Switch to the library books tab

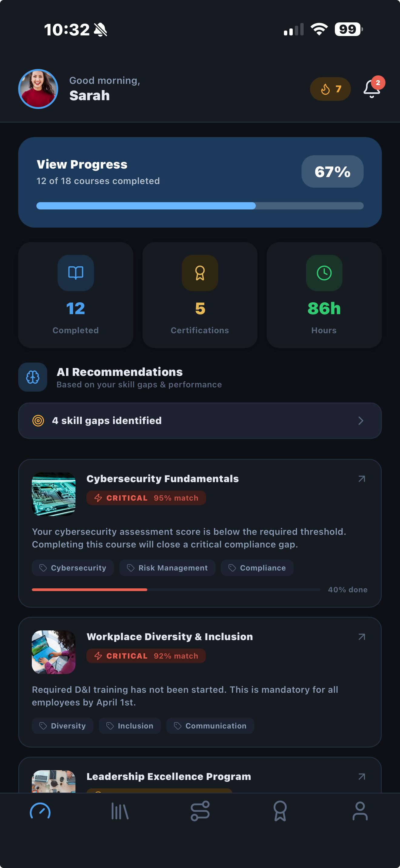pyautogui.click(x=120, y=811)
